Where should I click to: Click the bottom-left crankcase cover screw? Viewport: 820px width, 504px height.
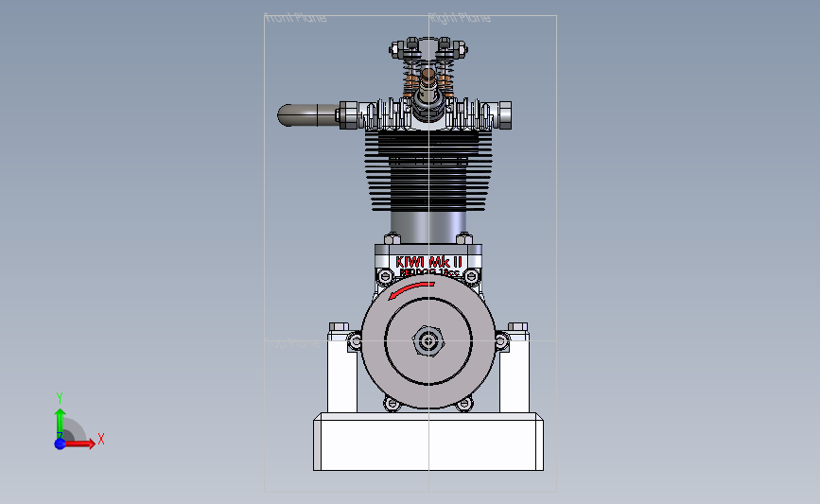tap(393, 404)
